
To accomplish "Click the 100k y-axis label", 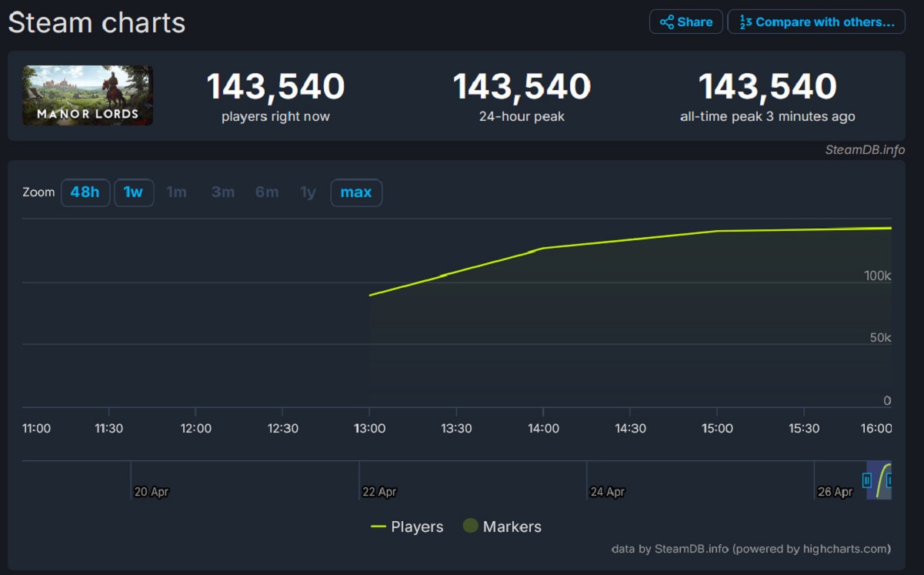I will pyautogui.click(x=877, y=276).
